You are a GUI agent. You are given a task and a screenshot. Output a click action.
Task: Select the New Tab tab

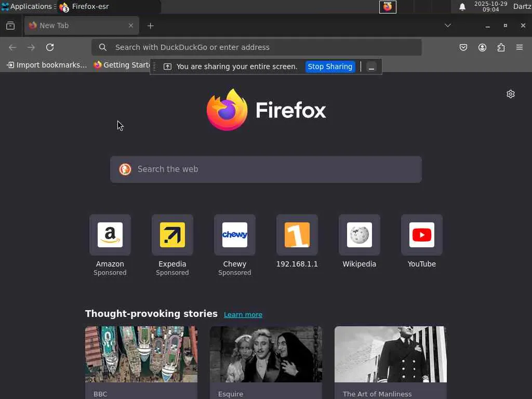coord(82,25)
